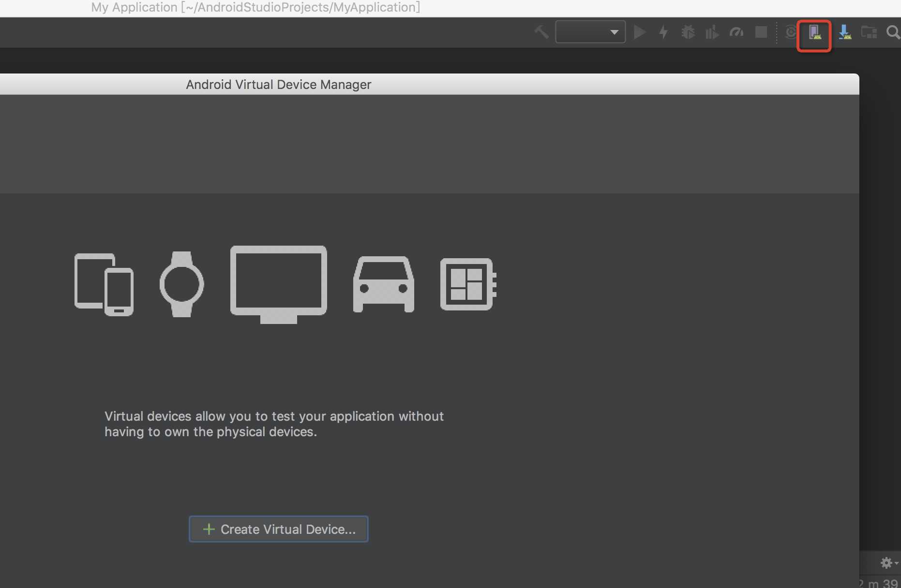Click the Android Auto car icon

[x=384, y=284]
